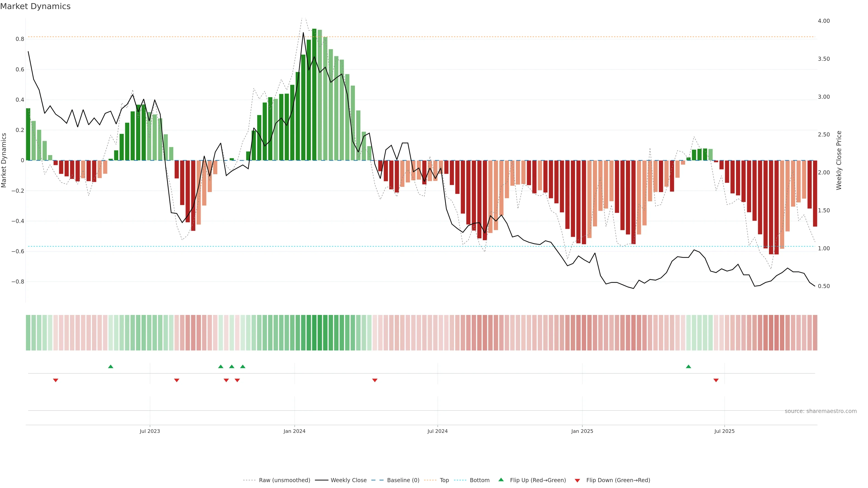Toggle the Weekly Close legend entry
The image size is (868, 488).
click(x=348, y=480)
